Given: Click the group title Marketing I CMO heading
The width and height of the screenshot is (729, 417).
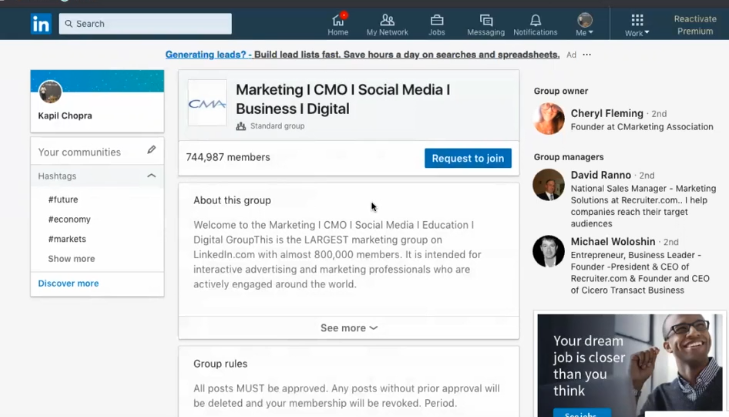Looking at the screenshot, I should click(343, 99).
